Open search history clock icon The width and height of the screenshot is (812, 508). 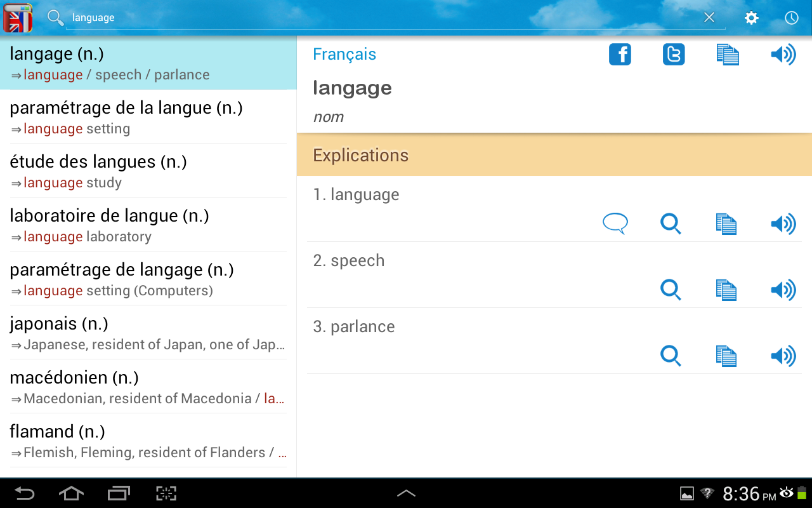click(791, 18)
